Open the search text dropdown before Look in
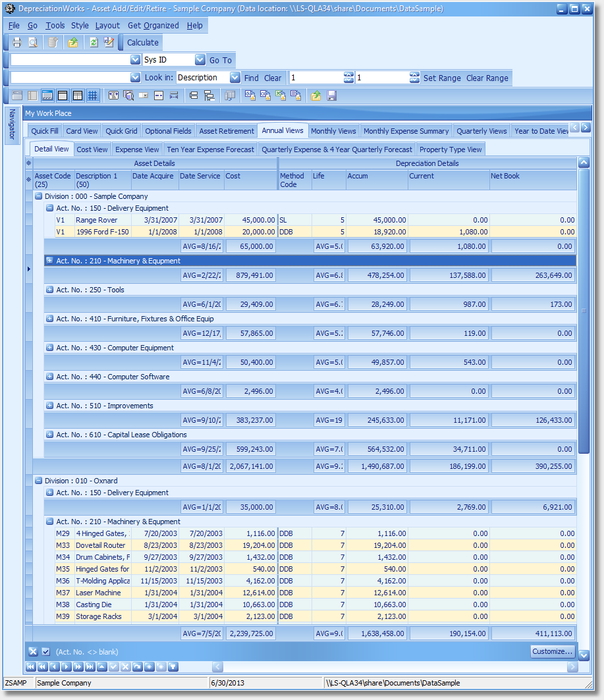 (135, 77)
